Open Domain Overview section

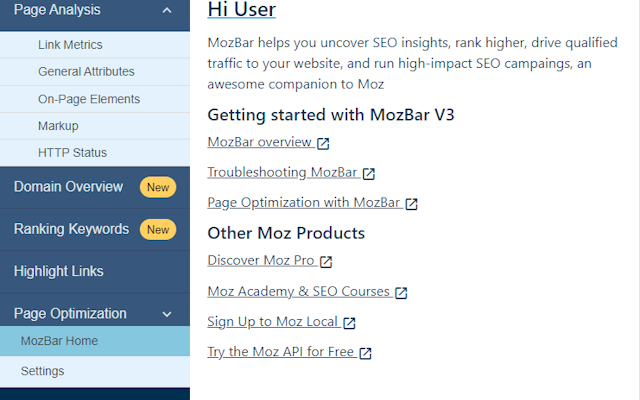click(95, 187)
